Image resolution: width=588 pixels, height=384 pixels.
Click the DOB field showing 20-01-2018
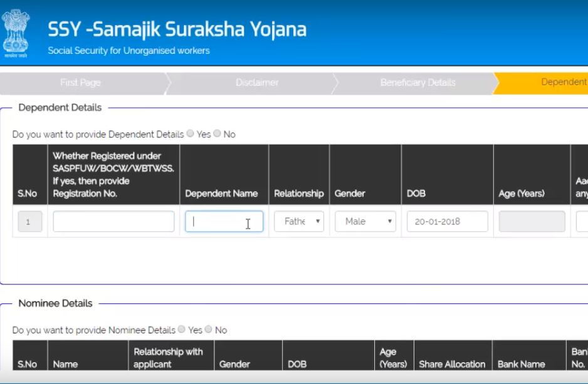pos(447,221)
